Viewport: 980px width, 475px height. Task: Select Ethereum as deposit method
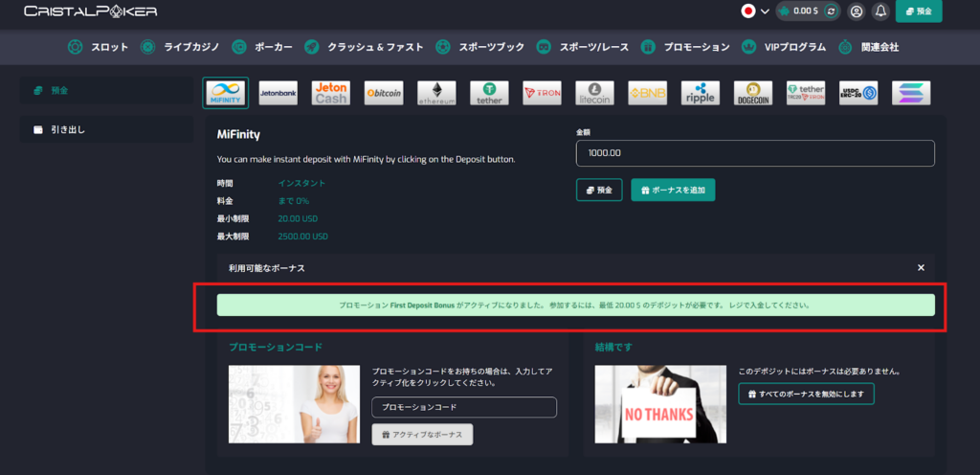click(436, 93)
